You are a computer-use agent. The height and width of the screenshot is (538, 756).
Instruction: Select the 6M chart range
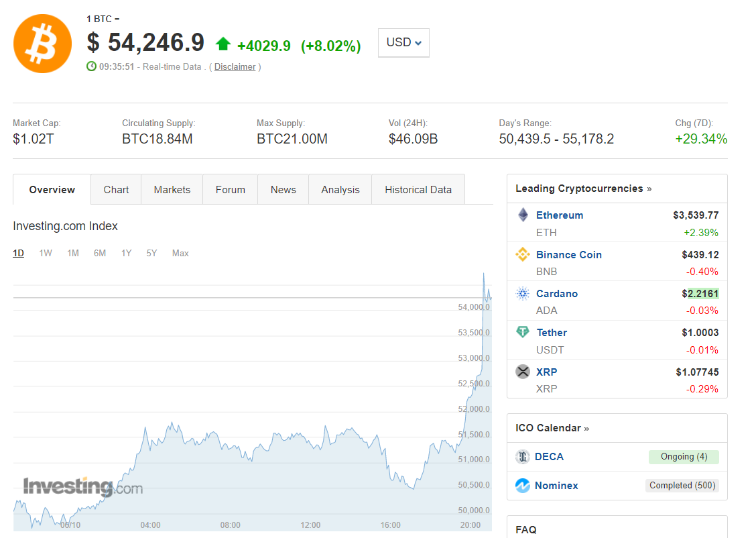[100, 253]
